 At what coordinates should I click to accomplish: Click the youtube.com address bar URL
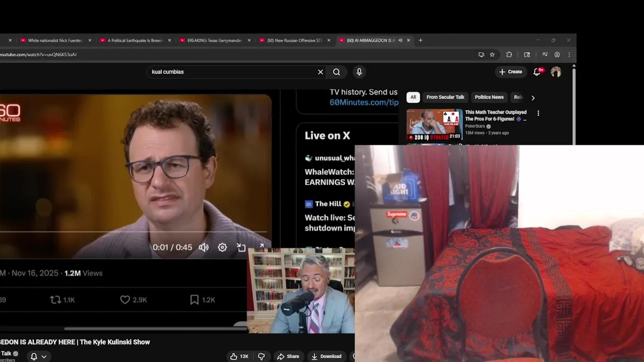click(38, 54)
